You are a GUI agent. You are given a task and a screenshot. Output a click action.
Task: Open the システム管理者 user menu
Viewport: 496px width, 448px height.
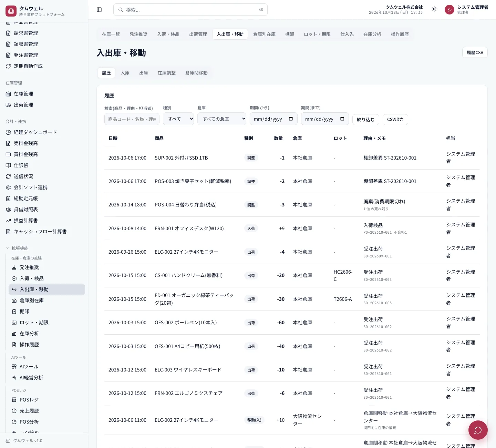(466, 10)
